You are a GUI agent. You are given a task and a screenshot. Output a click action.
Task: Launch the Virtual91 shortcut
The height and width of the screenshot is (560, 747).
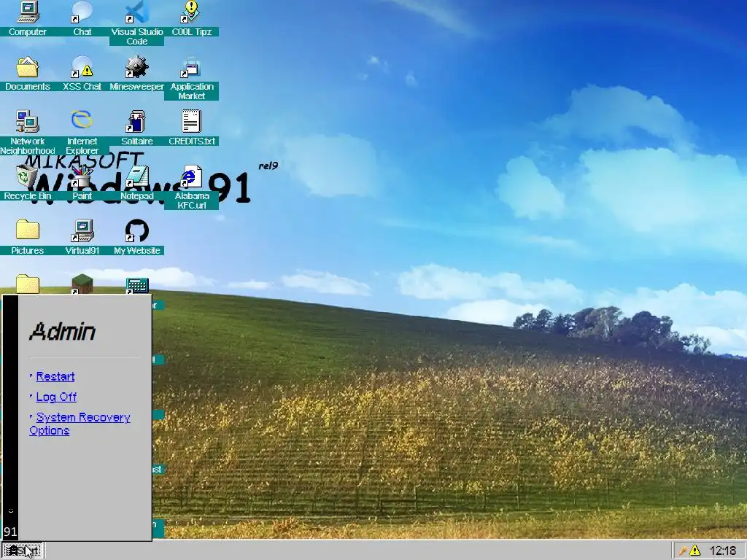coord(82,238)
